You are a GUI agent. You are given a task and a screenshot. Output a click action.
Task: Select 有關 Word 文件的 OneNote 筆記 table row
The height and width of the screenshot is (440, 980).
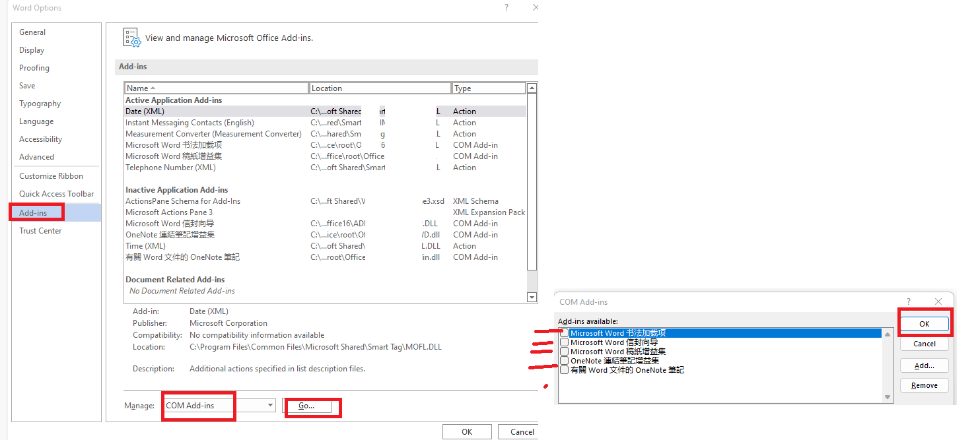tap(326, 257)
